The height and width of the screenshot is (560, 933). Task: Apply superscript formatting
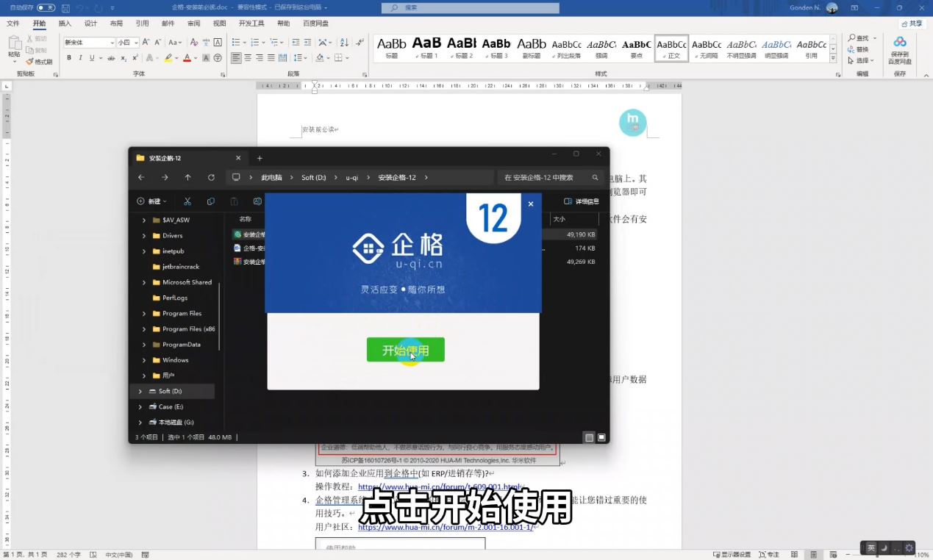point(134,58)
